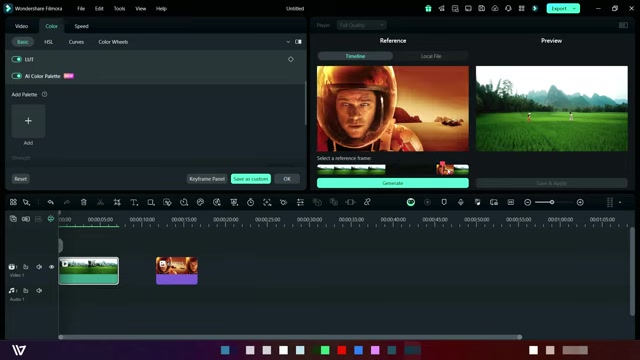The height and width of the screenshot is (360, 640).
Task: Click the Add palette plus box
Action: tap(28, 121)
